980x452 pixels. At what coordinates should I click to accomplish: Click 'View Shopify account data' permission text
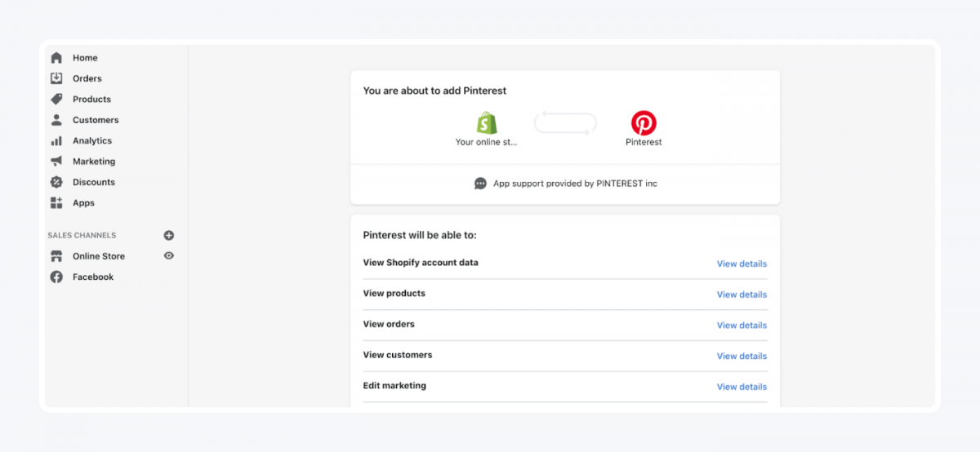421,263
